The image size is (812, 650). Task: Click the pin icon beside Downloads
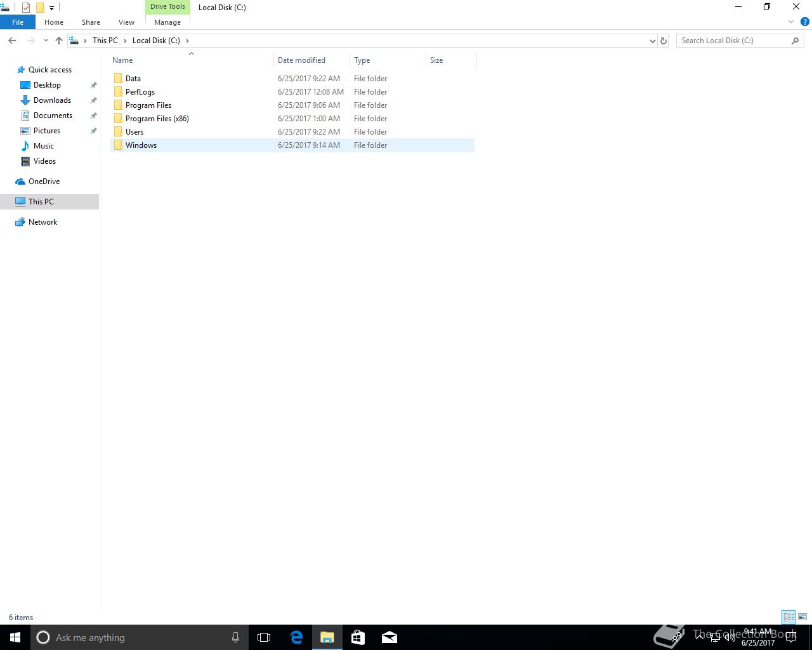(94, 100)
